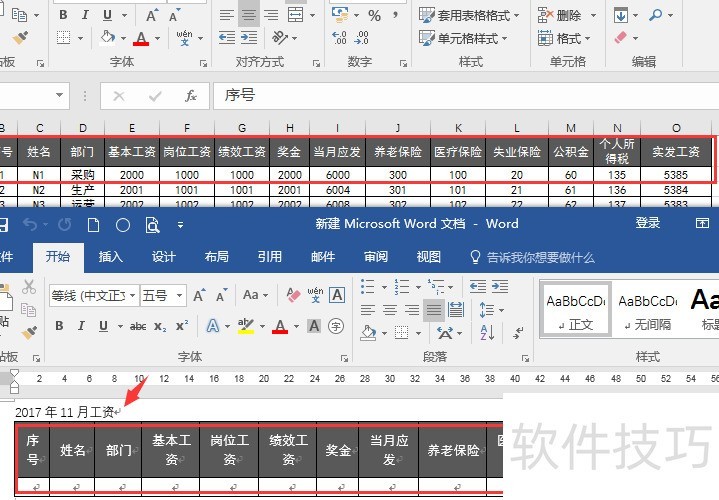Screen dimensions: 719x500
Task: Apply yellow text highlight in Word
Action: pos(246,326)
